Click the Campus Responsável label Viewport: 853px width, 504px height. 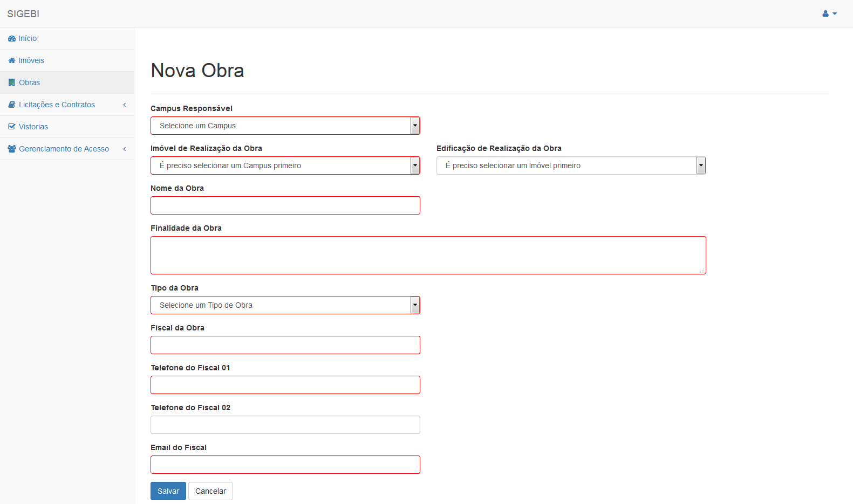192,108
